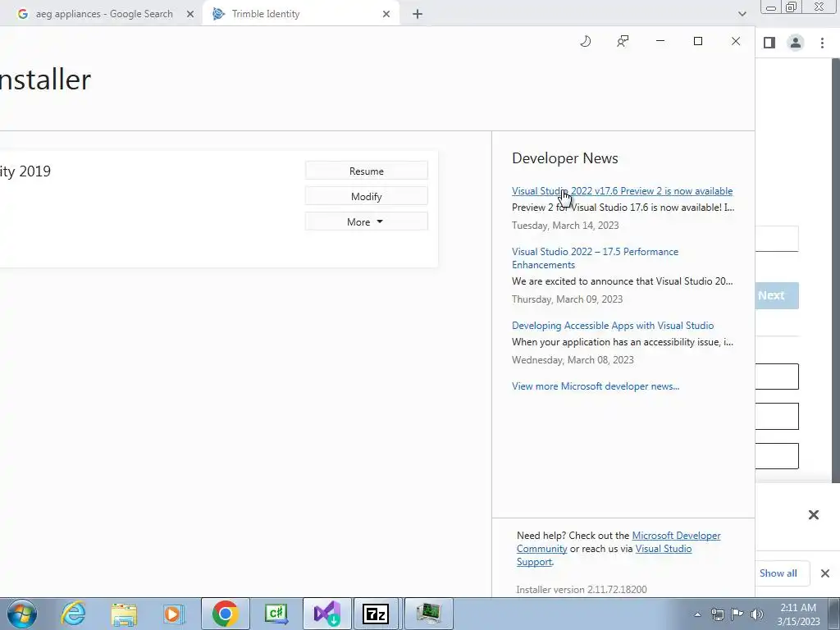Click the date Tuesday, March 14, 2023
840x630 pixels.
[565, 226]
